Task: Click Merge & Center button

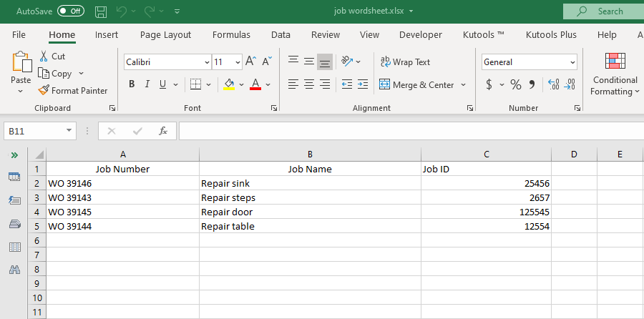Action: tap(417, 84)
